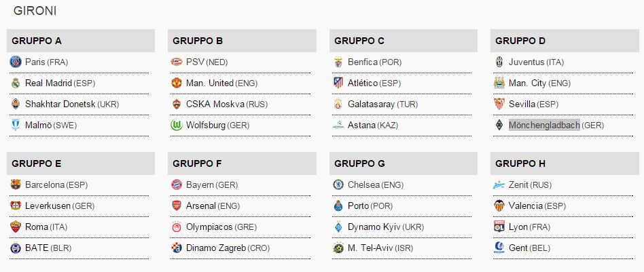Click the GIRONI section heading
This screenshot has height=272, width=644.
tap(35, 11)
